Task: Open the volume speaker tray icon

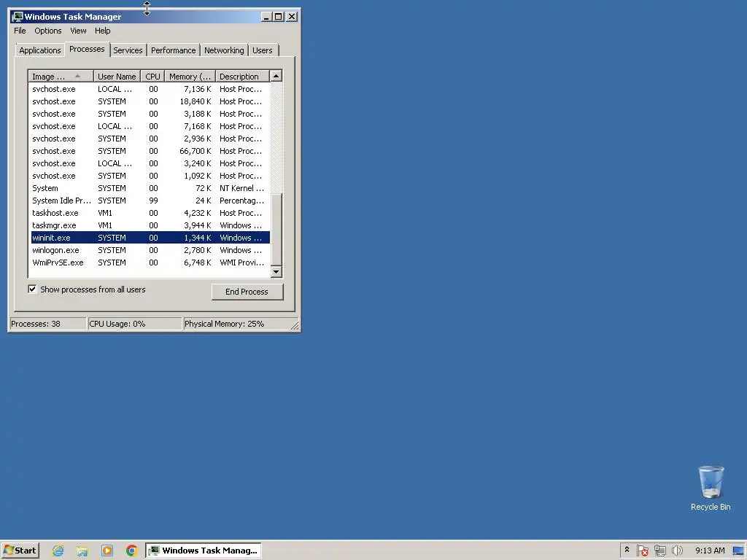Action: 677,551
